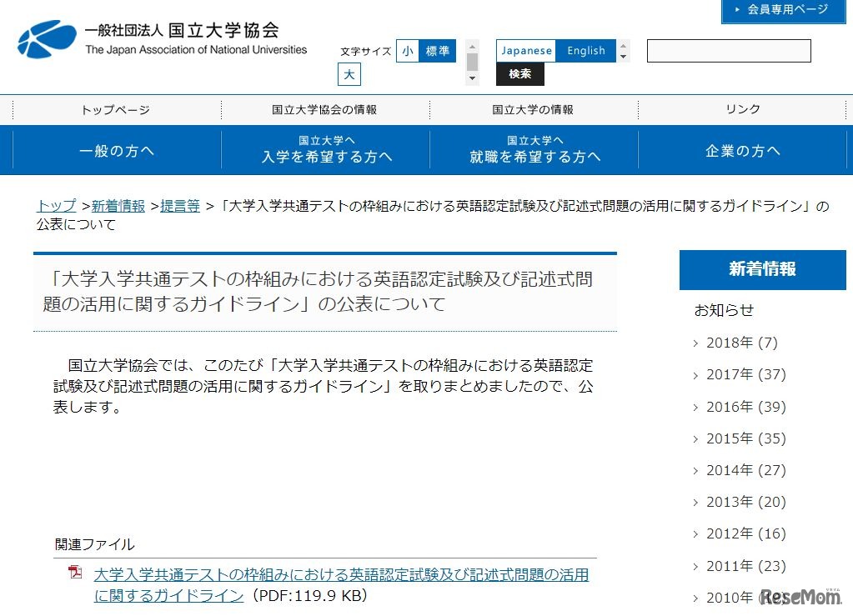Open 国立大学の情報 menu
Screen dimensions: 853x616
tap(533, 110)
